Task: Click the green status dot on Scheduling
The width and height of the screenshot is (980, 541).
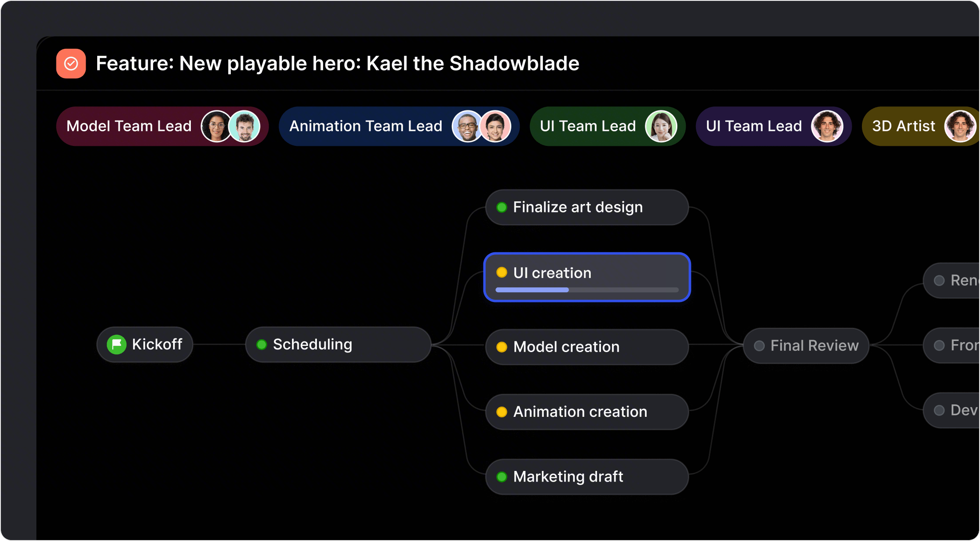Action: click(x=262, y=344)
